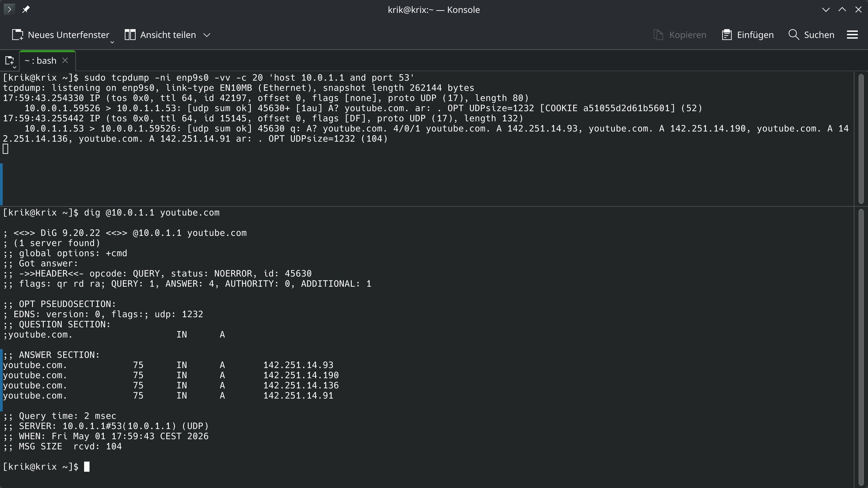
Task: Click the answer IP 142.251.14.190
Action: [x=301, y=375]
